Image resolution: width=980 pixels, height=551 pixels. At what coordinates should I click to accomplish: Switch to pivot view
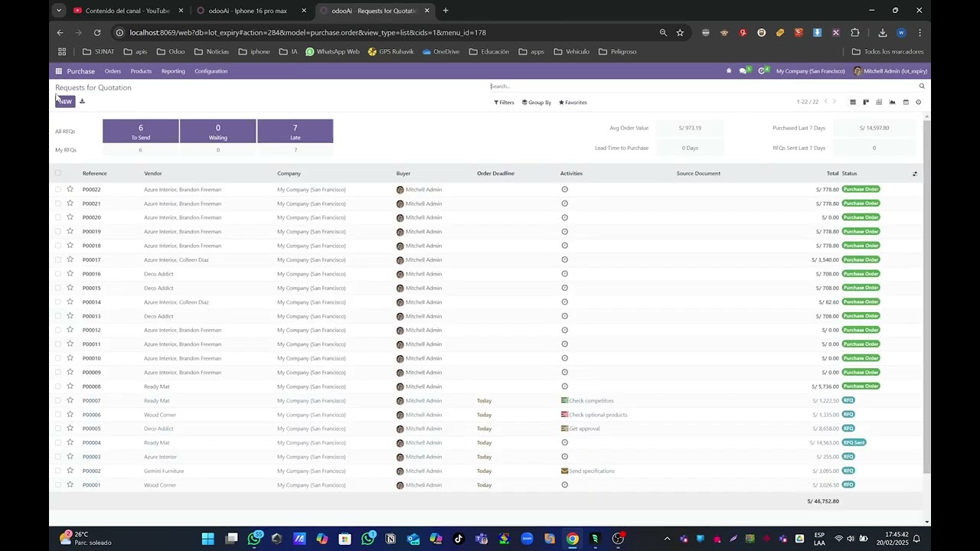[x=879, y=102]
